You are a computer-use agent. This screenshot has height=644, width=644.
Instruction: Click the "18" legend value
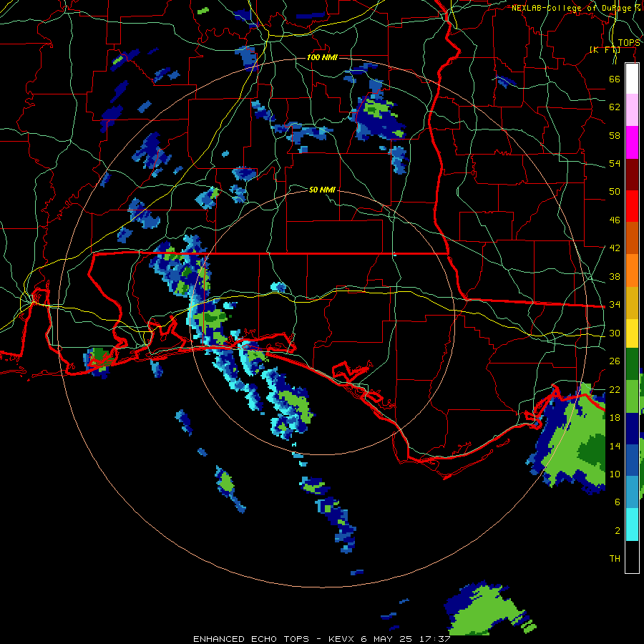(615, 418)
